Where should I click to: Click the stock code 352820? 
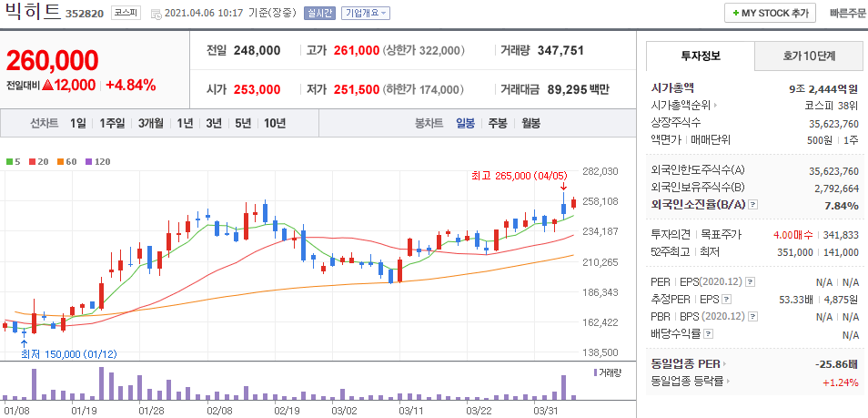coord(85,14)
